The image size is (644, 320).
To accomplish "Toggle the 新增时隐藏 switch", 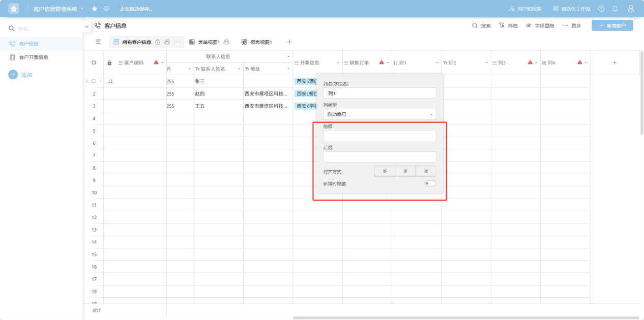I will pyautogui.click(x=430, y=183).
